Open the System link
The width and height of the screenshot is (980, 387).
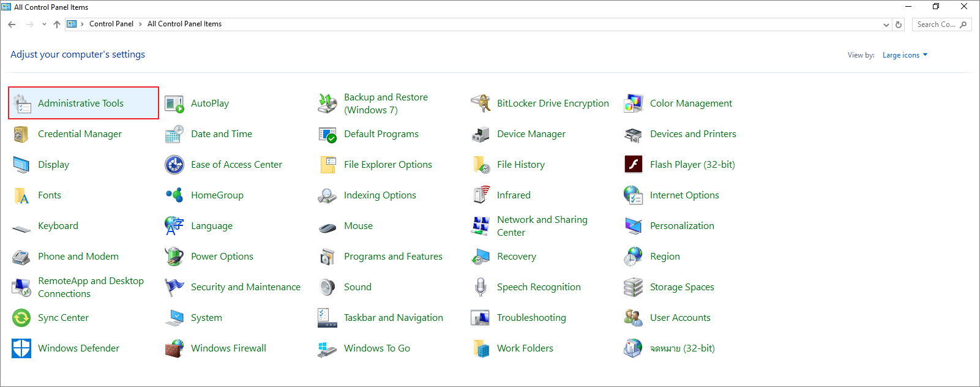pyautogui.click(x=206, y=318)
